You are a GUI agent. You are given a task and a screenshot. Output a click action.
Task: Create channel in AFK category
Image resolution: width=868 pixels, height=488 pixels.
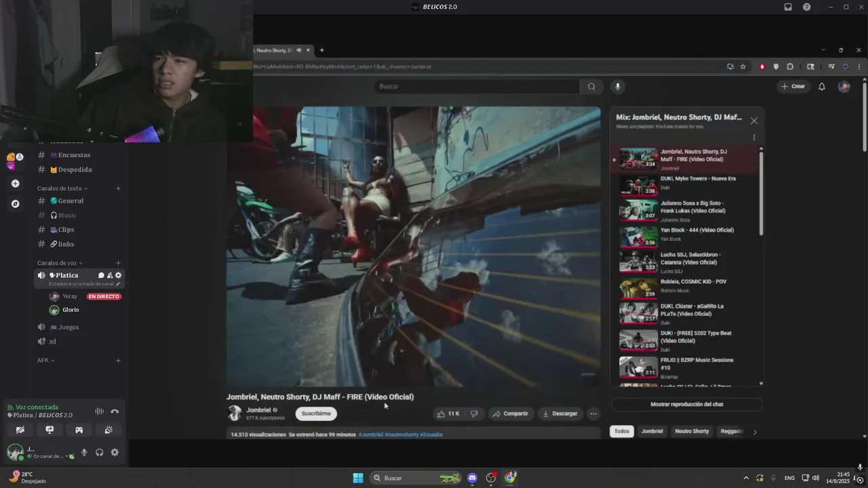coord(118,361)
